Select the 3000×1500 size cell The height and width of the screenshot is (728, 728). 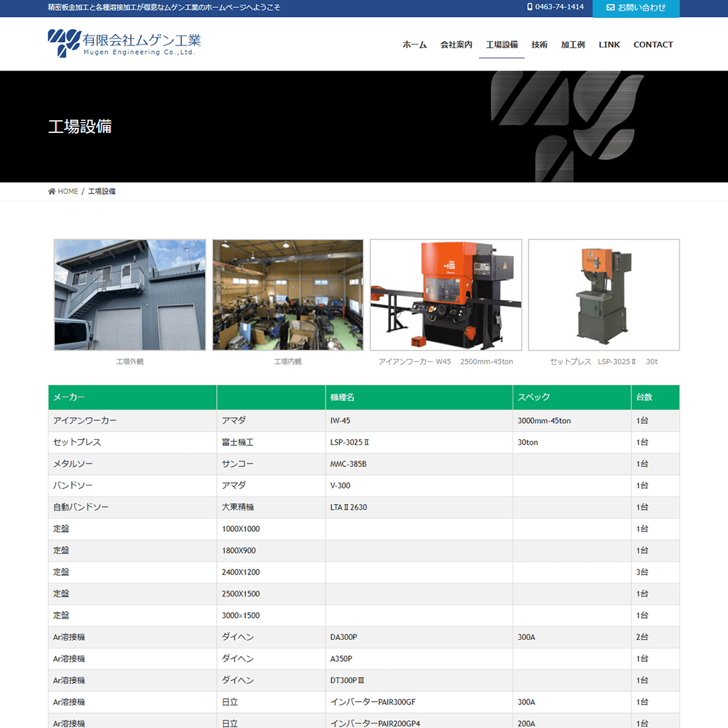coord(271,616)
